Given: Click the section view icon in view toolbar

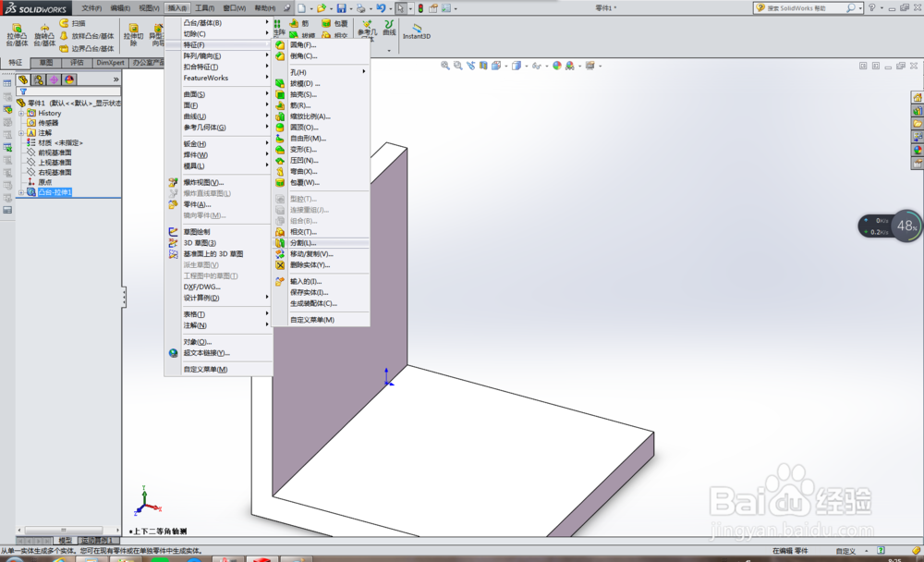Looking at the screenshot, I should coord(483,66).
